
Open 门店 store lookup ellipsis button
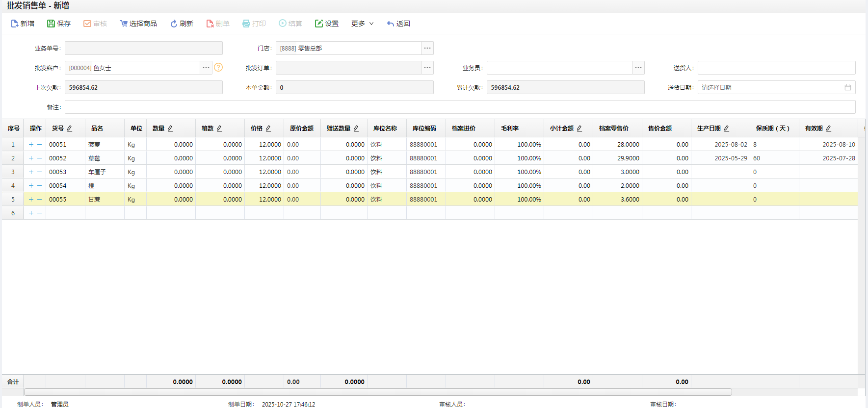point(427,48)
